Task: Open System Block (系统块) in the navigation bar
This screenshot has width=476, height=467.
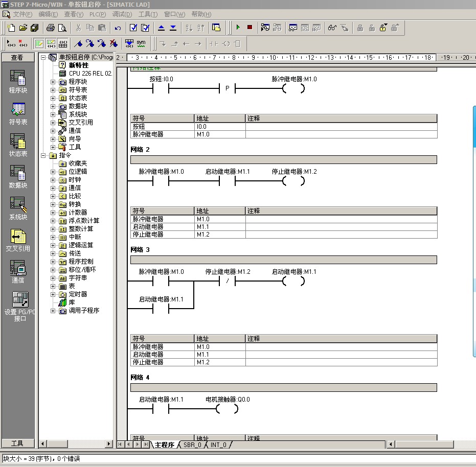Action: [x=18, y=208]
